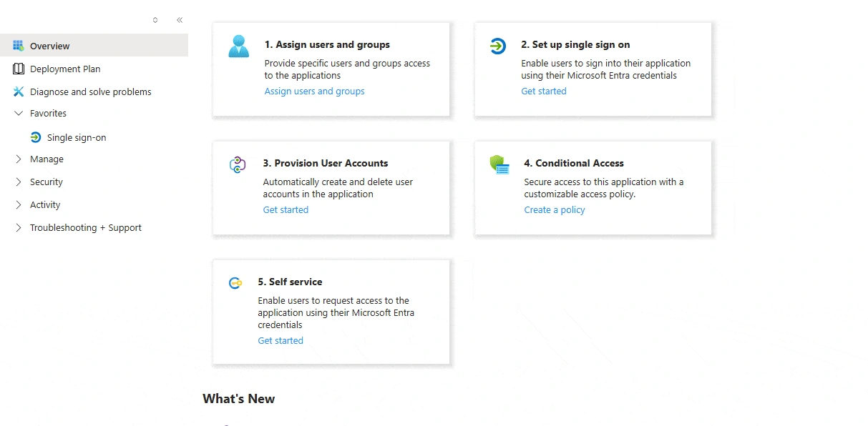Click the user silhouette icon on Assign users card
The width and height of the screenshot is (868, 426).
click(x=238, y=46)
